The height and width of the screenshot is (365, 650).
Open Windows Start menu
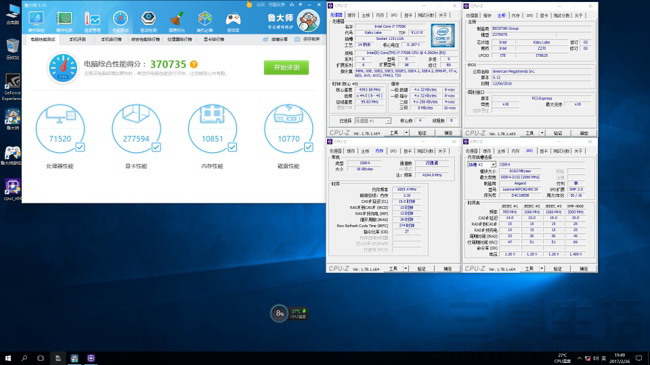(8, 358)
